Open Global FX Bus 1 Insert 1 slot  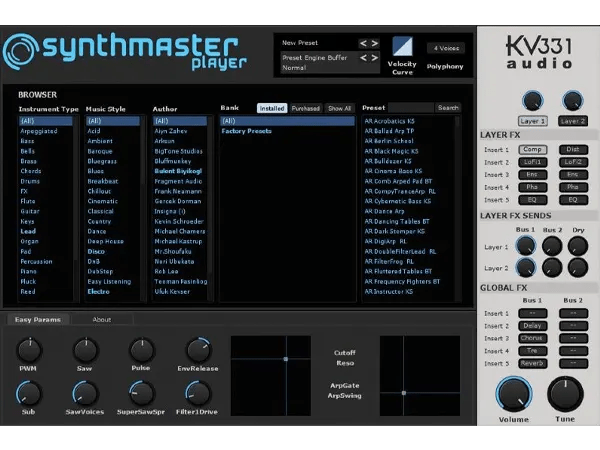click(532, 313)
